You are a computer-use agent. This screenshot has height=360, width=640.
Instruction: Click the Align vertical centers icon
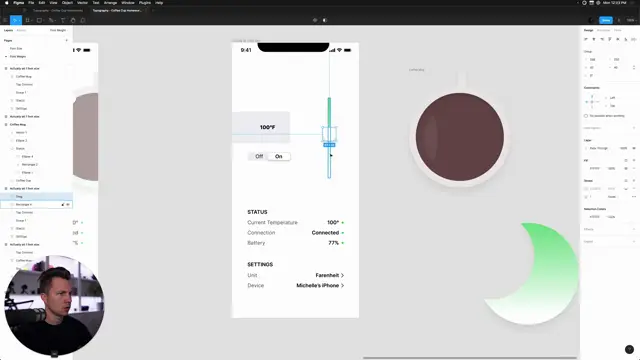tap(618, 39)
